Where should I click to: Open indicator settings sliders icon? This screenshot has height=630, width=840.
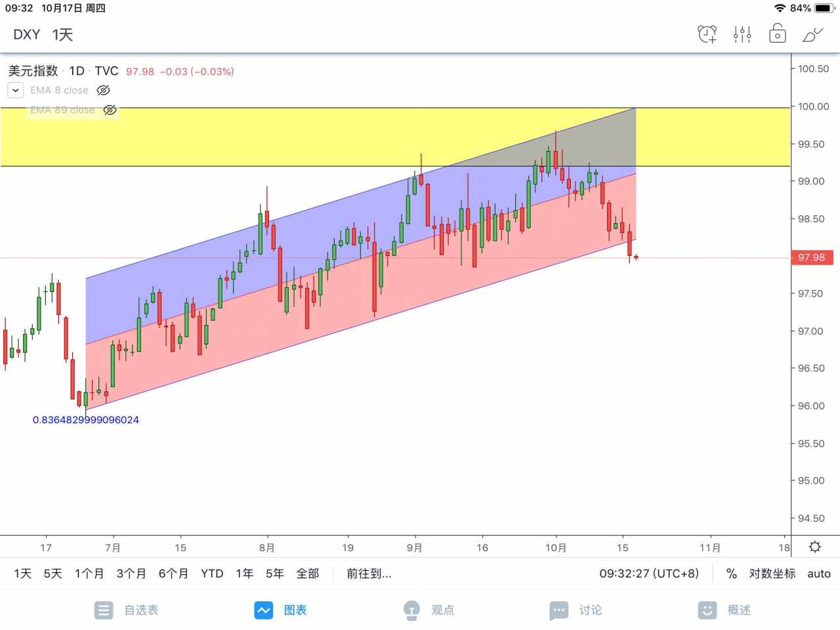[742, 34]
